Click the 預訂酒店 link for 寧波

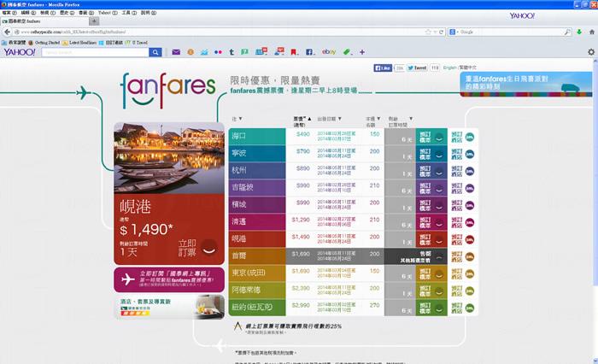point(457,152)
